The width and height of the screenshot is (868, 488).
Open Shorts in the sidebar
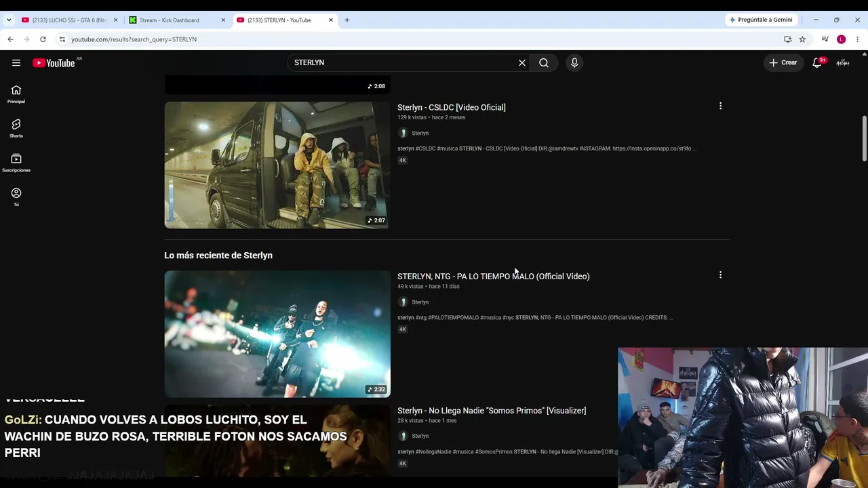coord(16,129)
